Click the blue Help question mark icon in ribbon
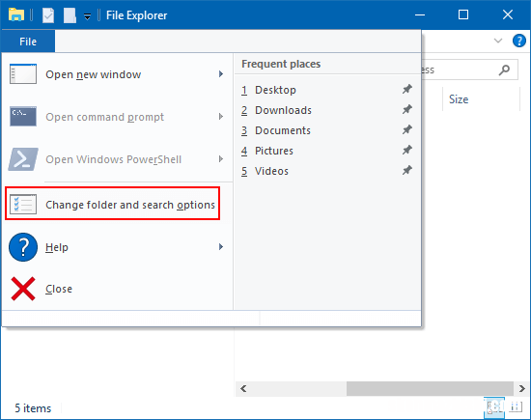The image size is (531, 420). [x=518, y=41]
